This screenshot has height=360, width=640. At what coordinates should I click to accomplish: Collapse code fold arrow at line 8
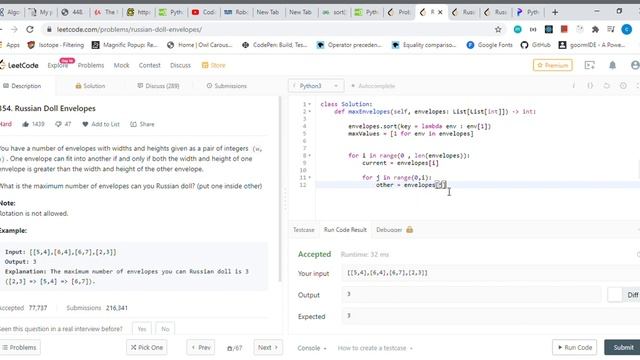tap(309, 156)
